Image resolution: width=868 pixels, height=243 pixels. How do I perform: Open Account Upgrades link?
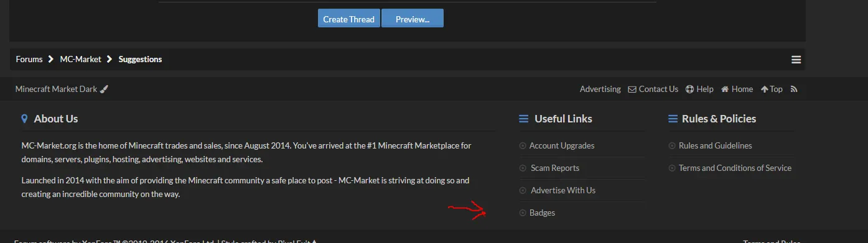point(562,145)
